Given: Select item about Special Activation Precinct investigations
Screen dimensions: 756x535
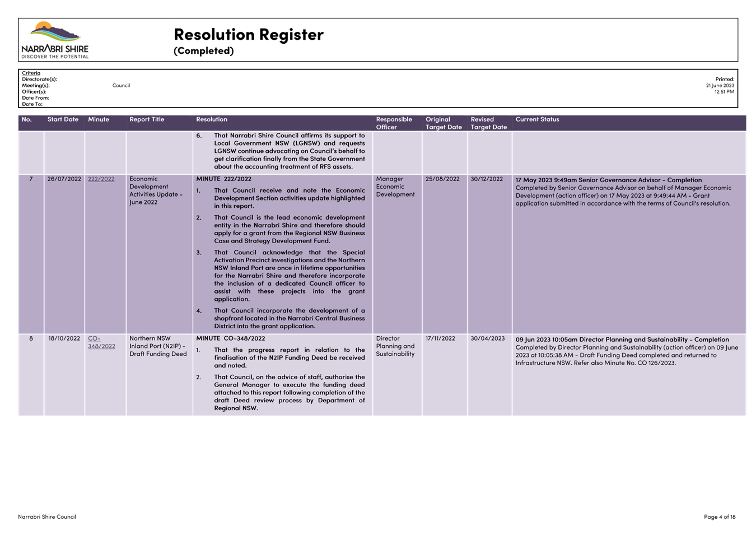Looking at the screenshot, I should point(281,276).
